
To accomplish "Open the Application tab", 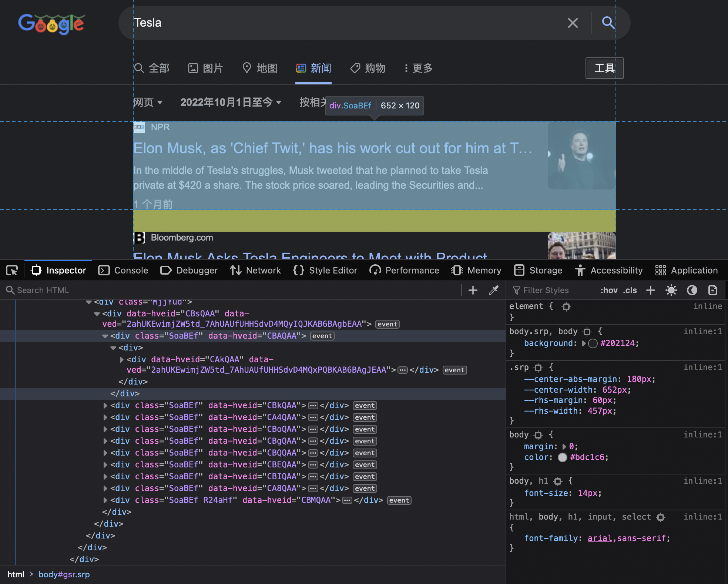I will click(686, 271).
